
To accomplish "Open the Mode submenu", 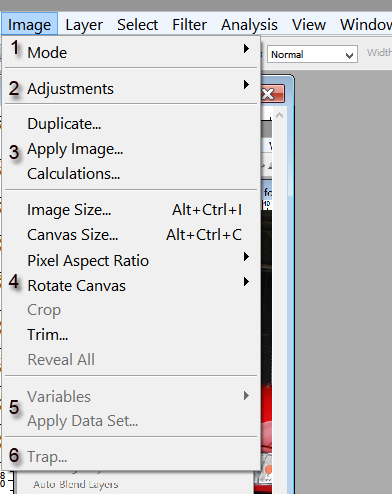I will point(131,52).
